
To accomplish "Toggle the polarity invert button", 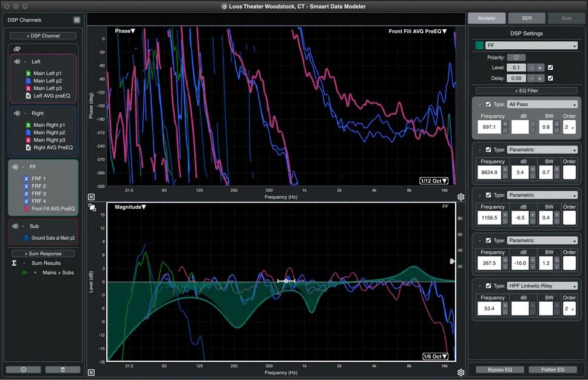I will [516, 58].
